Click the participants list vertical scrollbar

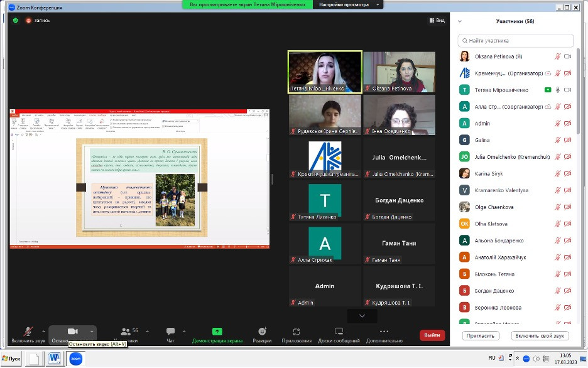[578, 91]
